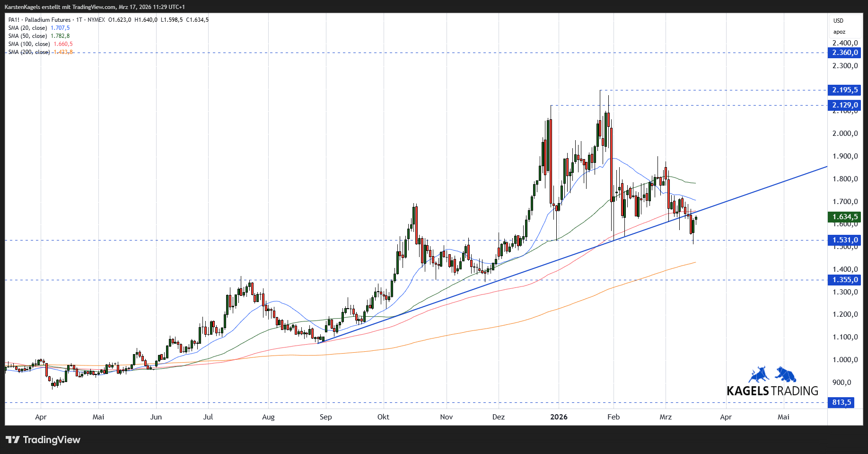Click the blue bull icon above Kagels Trading
This screenshot has width=868, height=454.
pos(759,374)
